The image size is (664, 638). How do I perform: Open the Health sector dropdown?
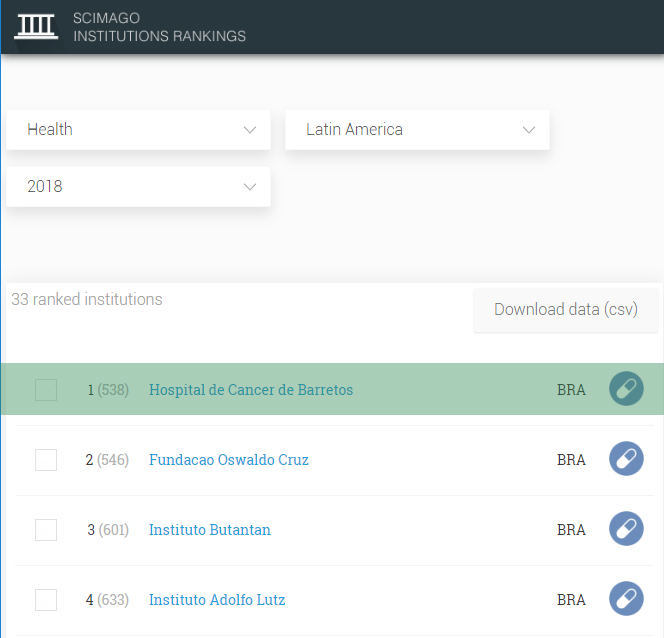(x=138, y=130)
